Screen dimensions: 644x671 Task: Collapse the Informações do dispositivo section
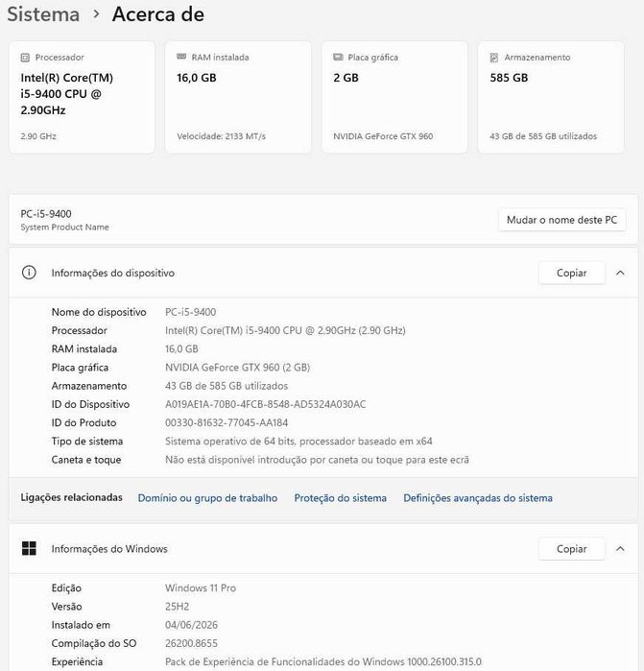[x=620, y=273]
